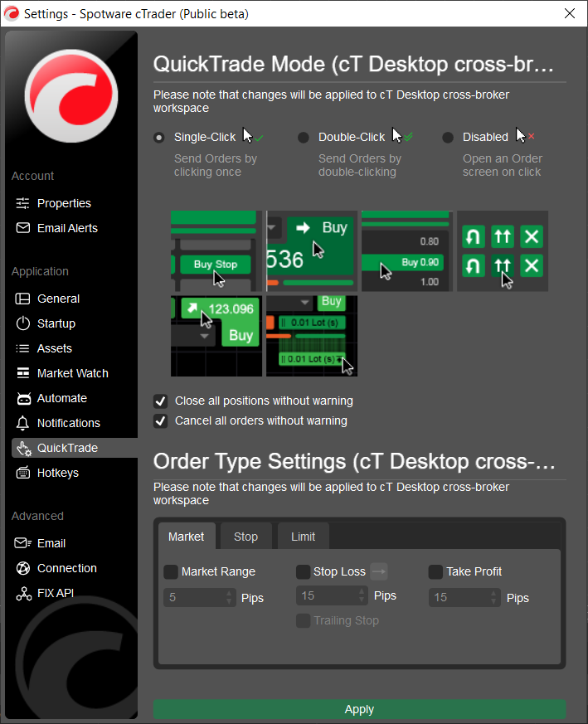Uncheck Cancel all orders without warning

160,421
